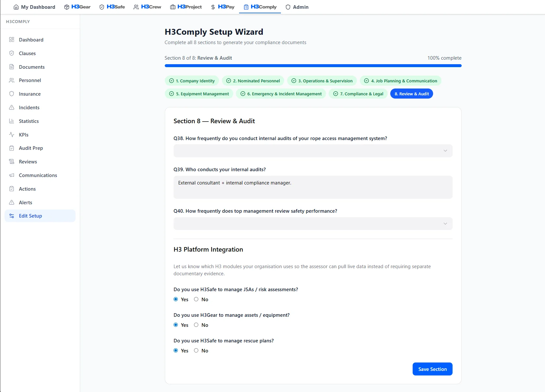Open the Q38 internal audit frequency dropdown
545x392 pixels.
tap(313, 151)
